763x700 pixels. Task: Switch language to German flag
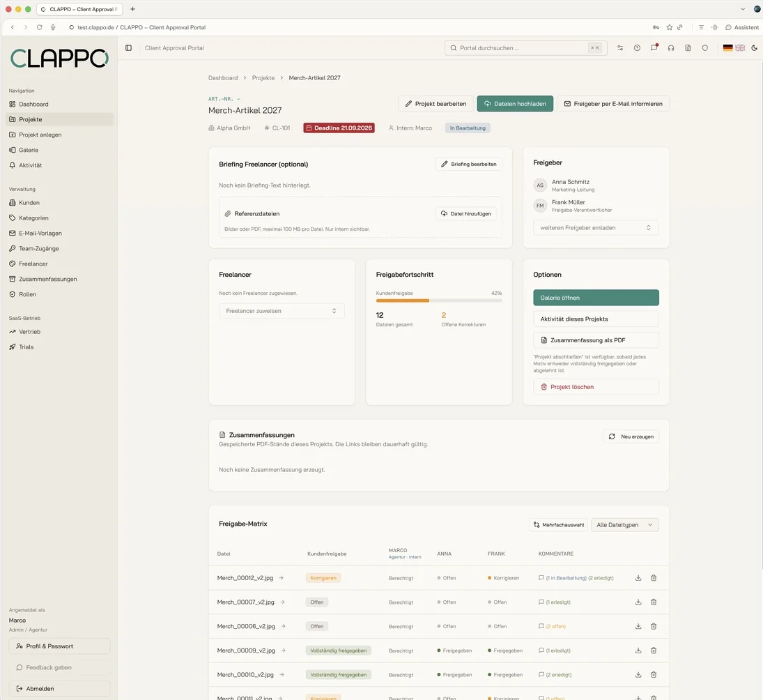[x=727, y=47]
